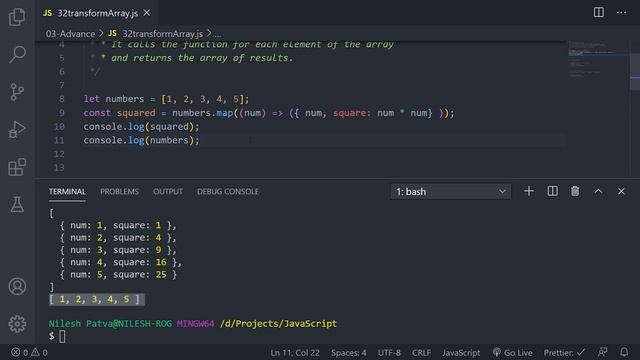Select the 32transformArray.js editor tab
The image size is (640, 360).
pos(97,13)
